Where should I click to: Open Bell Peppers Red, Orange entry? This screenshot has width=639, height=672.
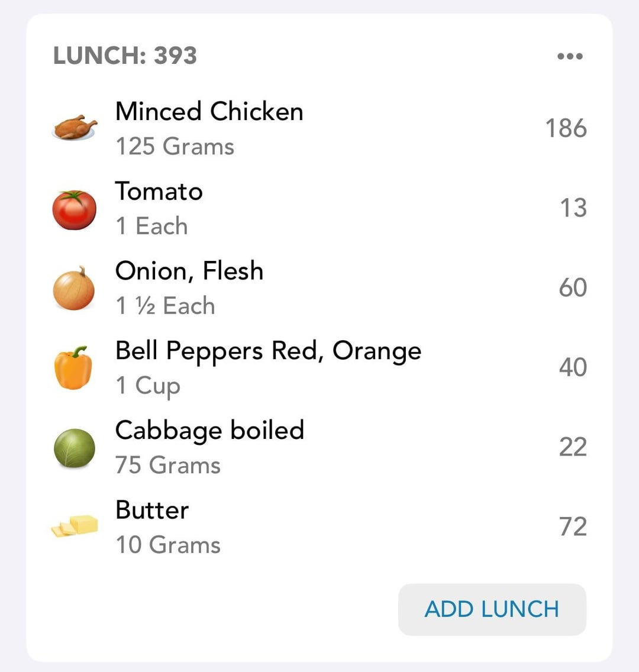pyautogui.click(x=319, y=367)
